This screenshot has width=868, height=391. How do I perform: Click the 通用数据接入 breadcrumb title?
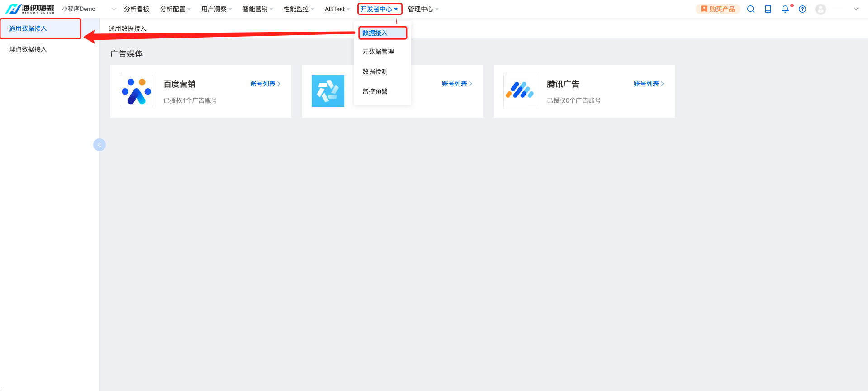click(128, 29)
